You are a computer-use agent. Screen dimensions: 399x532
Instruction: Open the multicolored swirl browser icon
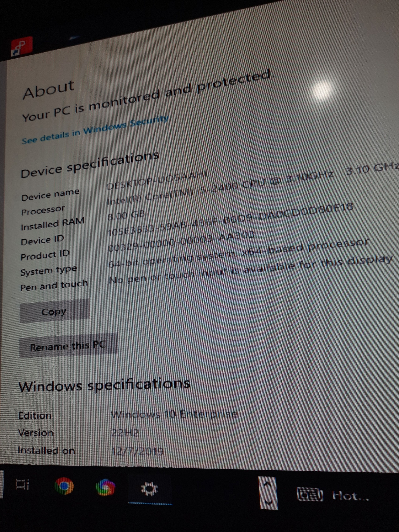pyautogui.click(x=105, y=487)
